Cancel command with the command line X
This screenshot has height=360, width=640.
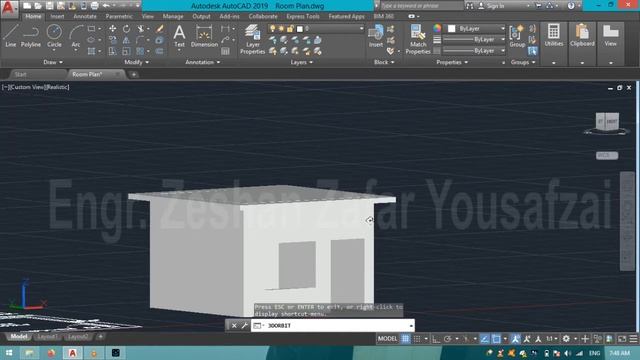(234, 325)
